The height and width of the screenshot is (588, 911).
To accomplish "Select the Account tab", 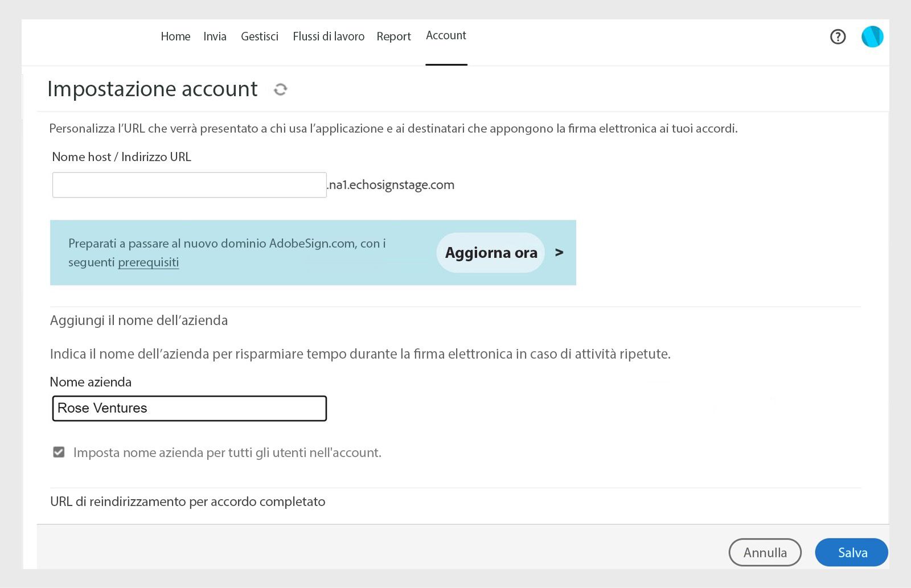I will [x=446, y=35].
